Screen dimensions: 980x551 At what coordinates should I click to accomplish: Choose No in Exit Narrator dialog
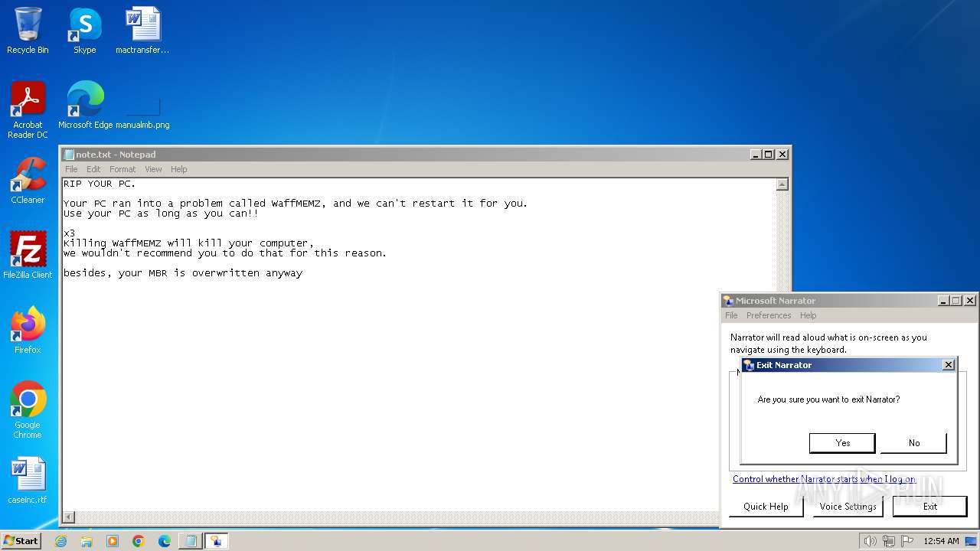[x=914, y=443]
